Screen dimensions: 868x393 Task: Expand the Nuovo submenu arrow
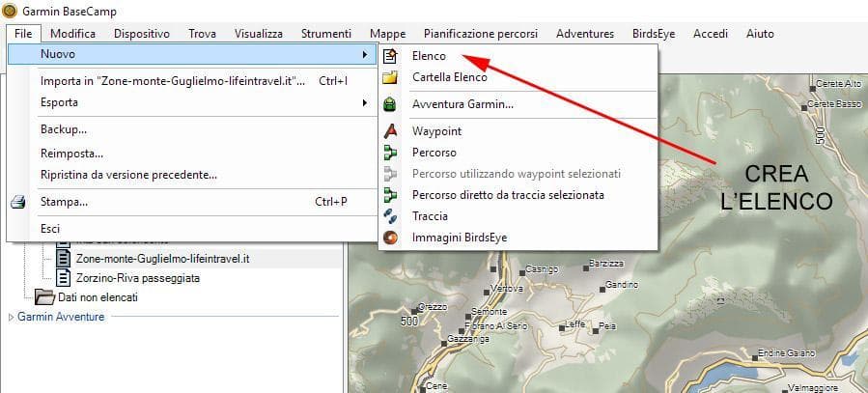pos(364,54)
